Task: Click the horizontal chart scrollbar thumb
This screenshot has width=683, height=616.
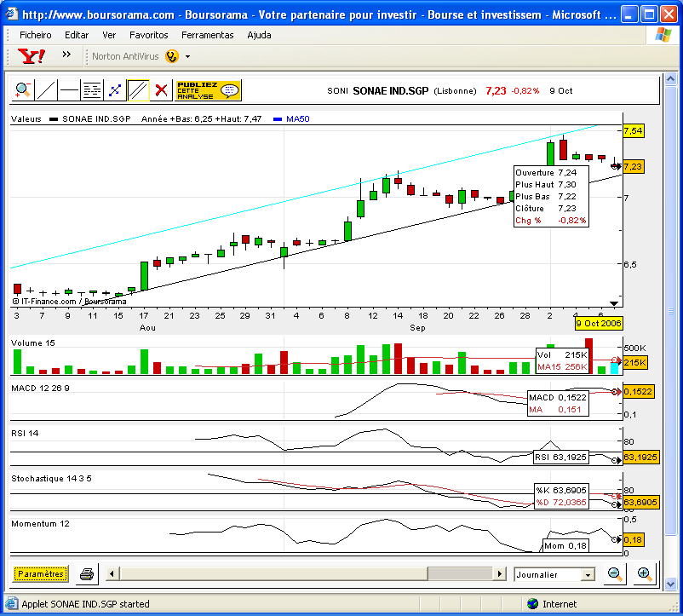Action: coord(460,573)
